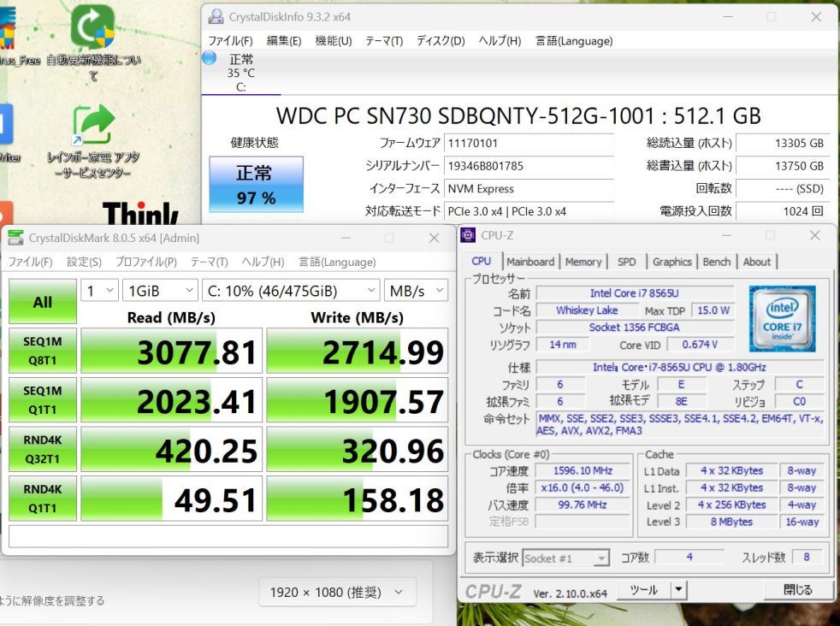Open the Rainbow after-service center shortcut

pos(92,127)
